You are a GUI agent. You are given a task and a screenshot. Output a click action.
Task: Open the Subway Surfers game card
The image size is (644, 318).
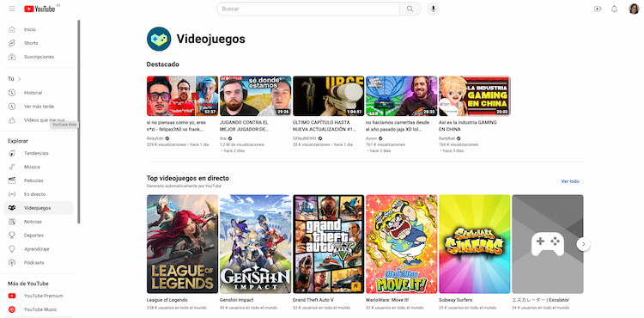pyautogui.click(x=475, y=244)
